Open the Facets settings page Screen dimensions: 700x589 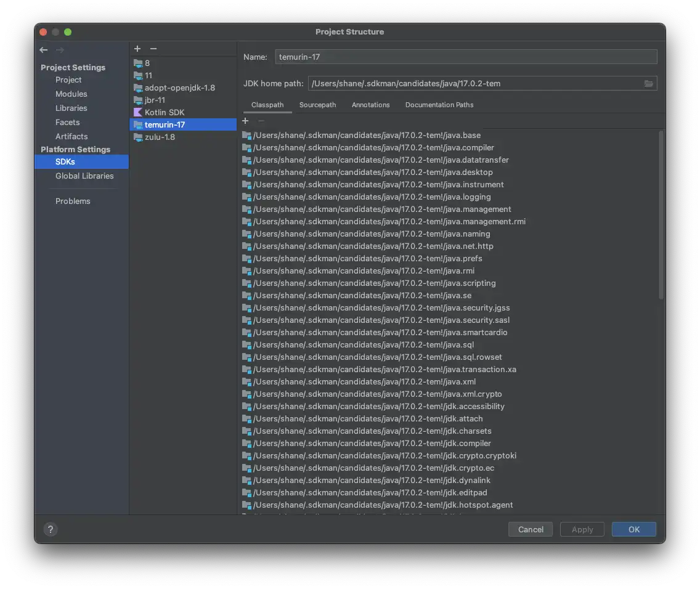82,122
